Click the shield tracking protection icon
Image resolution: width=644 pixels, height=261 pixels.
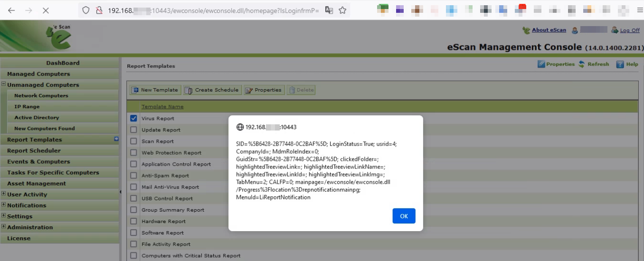click(86, 10)
